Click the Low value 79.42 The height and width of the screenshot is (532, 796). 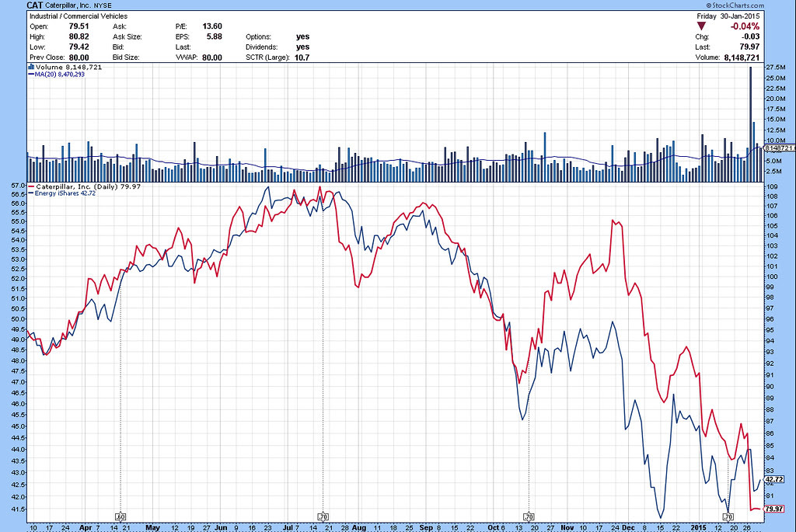(79, 47)
